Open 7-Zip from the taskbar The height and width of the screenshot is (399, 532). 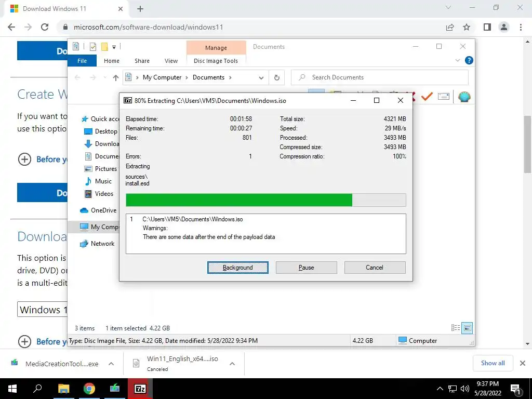coord(140,389)
